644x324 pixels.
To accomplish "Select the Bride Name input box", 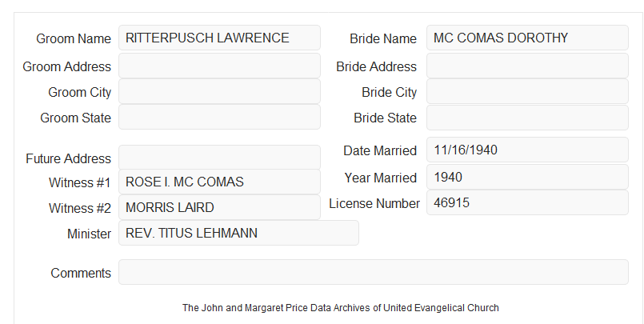I will pos(527,38).
